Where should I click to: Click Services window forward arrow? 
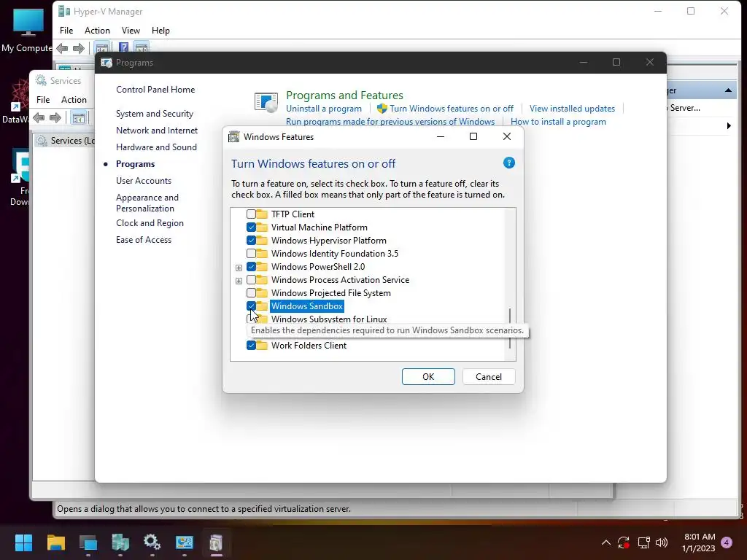tap(55, 117)
